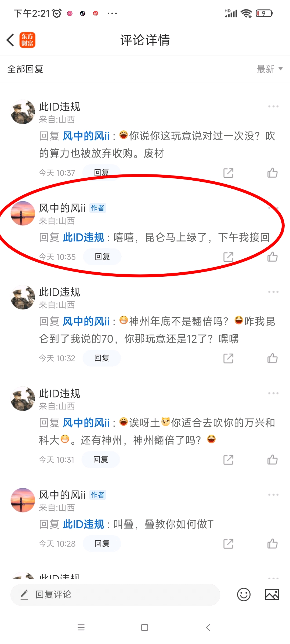Open more options on 10:32 comment

pos(273,292)
